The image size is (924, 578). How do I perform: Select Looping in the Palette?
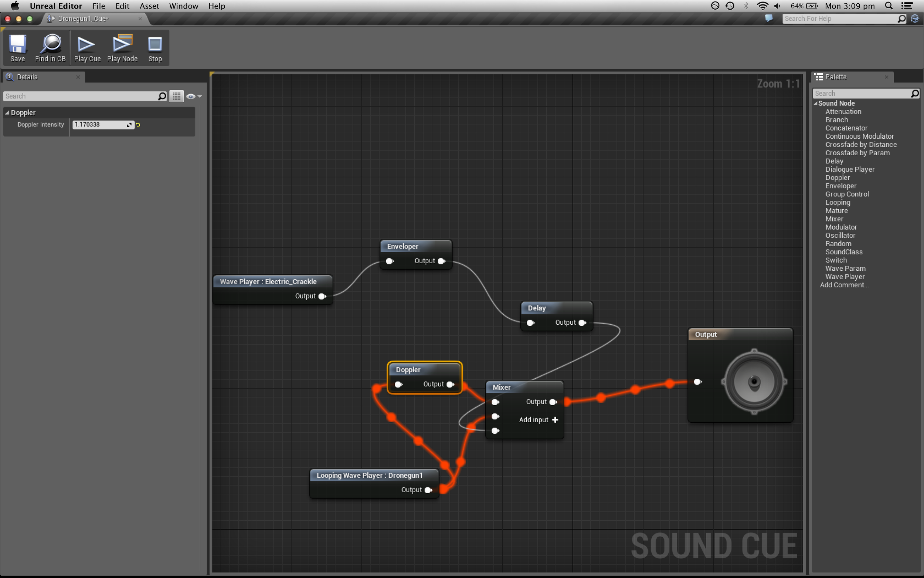(838, 202)
